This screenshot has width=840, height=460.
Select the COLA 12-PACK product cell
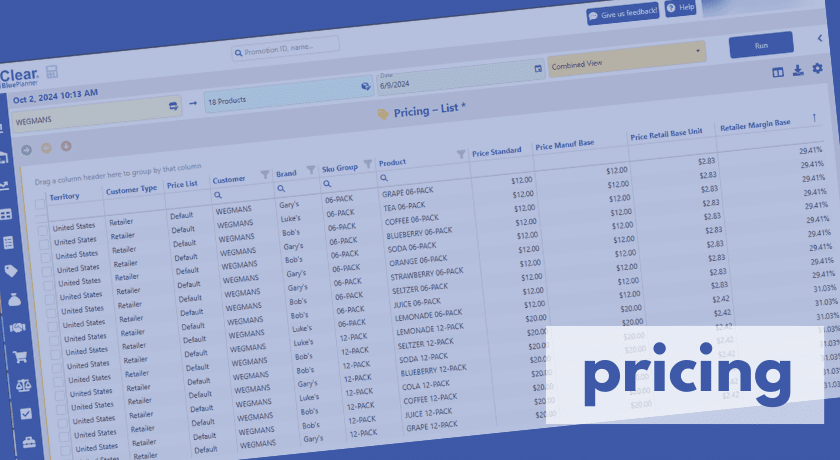426,385
